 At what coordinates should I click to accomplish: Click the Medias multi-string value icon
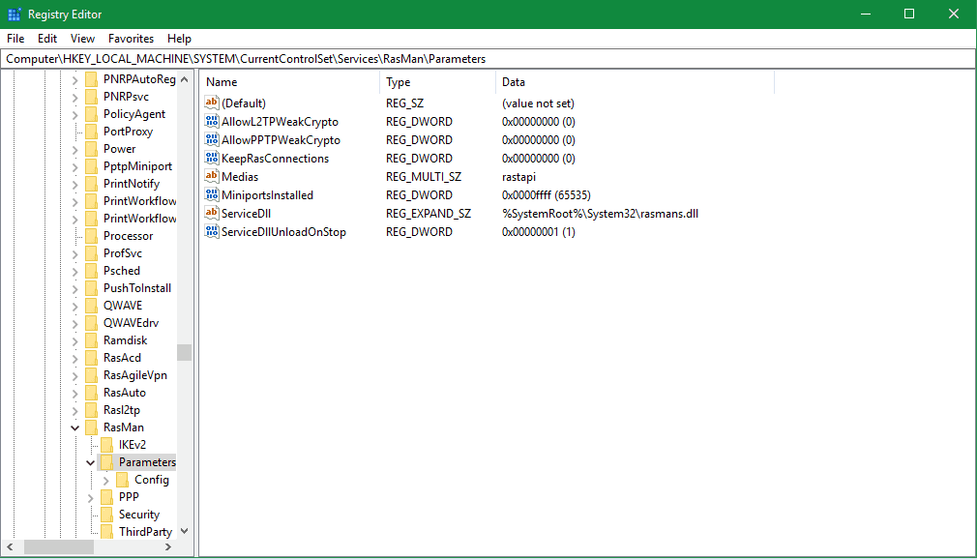[x=213, y=177]
